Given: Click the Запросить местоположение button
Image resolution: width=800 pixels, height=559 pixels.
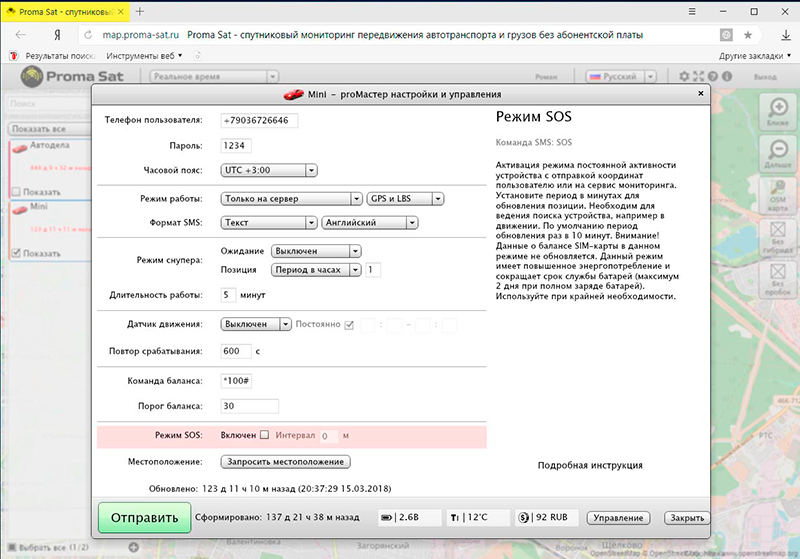Looking at the screenshot, I should point(285,462).
